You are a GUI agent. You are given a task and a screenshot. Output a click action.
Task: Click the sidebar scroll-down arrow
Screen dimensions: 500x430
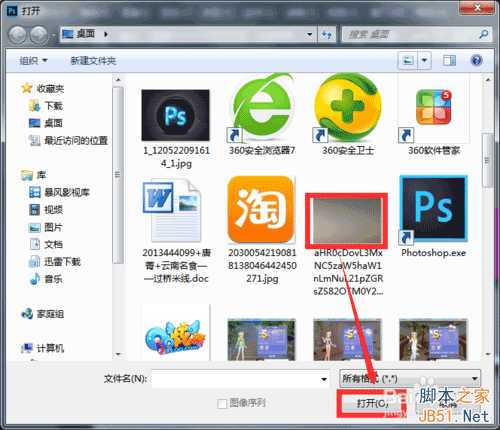118,354
